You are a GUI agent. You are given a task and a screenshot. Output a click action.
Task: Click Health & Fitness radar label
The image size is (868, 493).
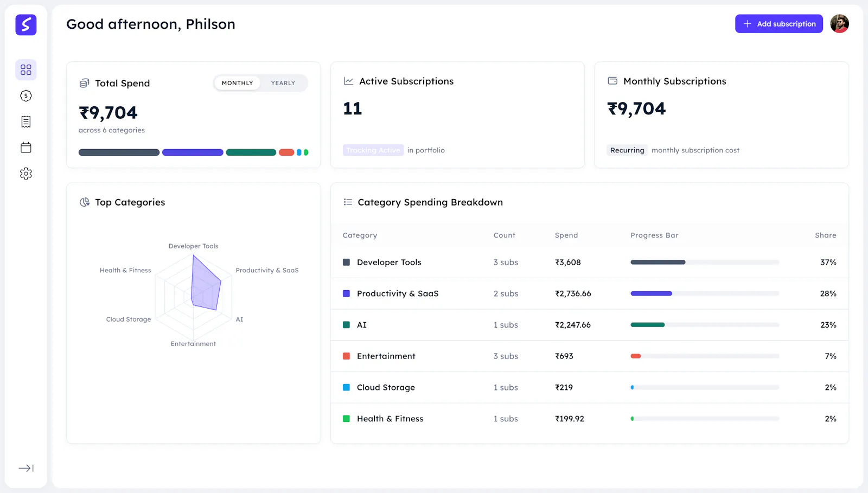coord(125,270)
